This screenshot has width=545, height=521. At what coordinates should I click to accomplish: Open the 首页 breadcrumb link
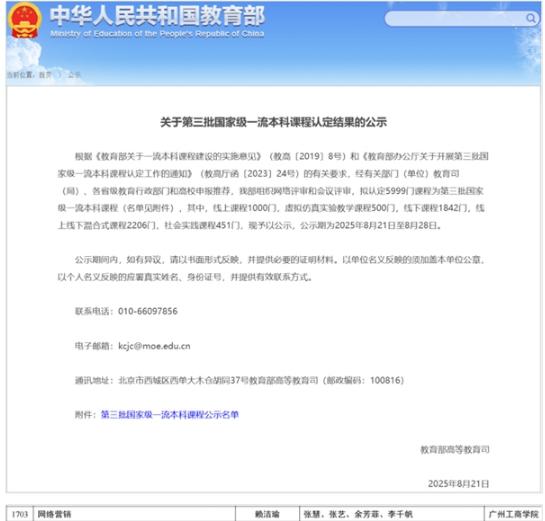(45, 75)
